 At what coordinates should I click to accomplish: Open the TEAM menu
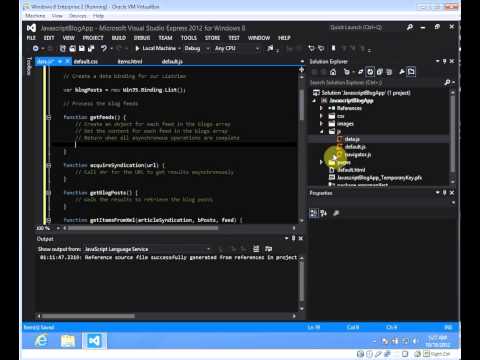pos(165,38)
